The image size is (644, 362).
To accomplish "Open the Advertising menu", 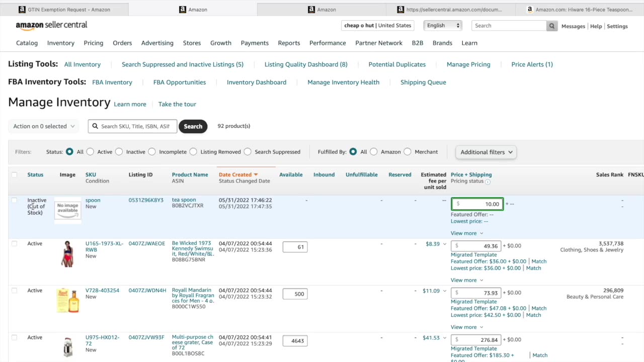I will click(x=157, y=43).
